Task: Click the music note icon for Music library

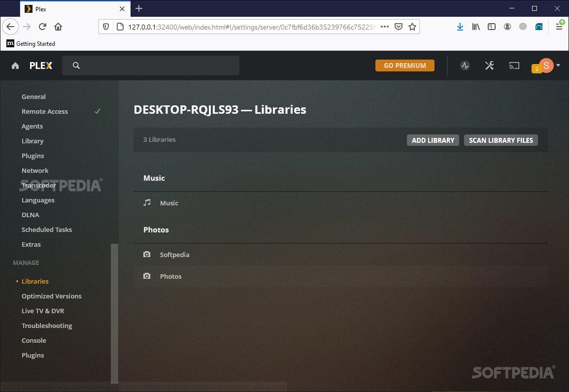Action: point(147,203)
